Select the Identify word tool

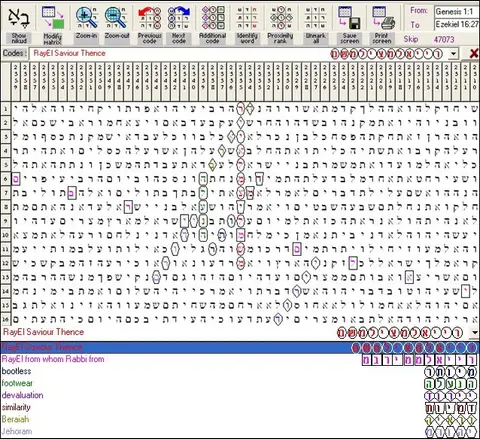coord(247,17)
